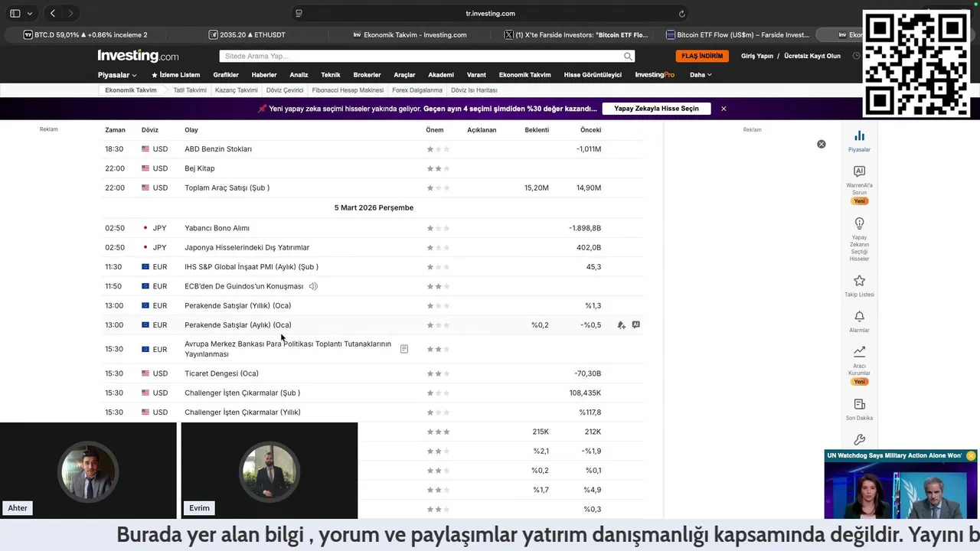Switch to the Bitcoin ETF Flow browser tab

coord(738,34)
